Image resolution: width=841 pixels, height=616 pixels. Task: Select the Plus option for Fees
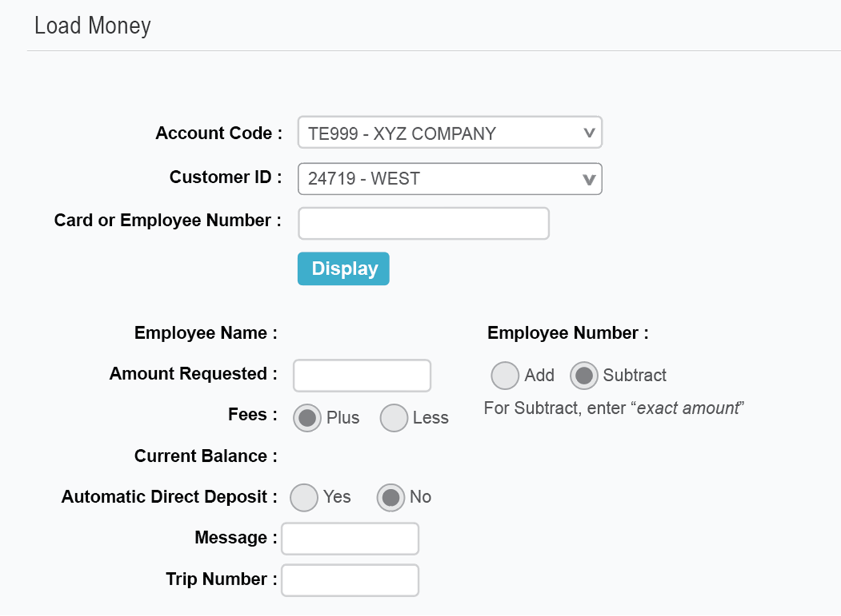(x=307, y=418)
